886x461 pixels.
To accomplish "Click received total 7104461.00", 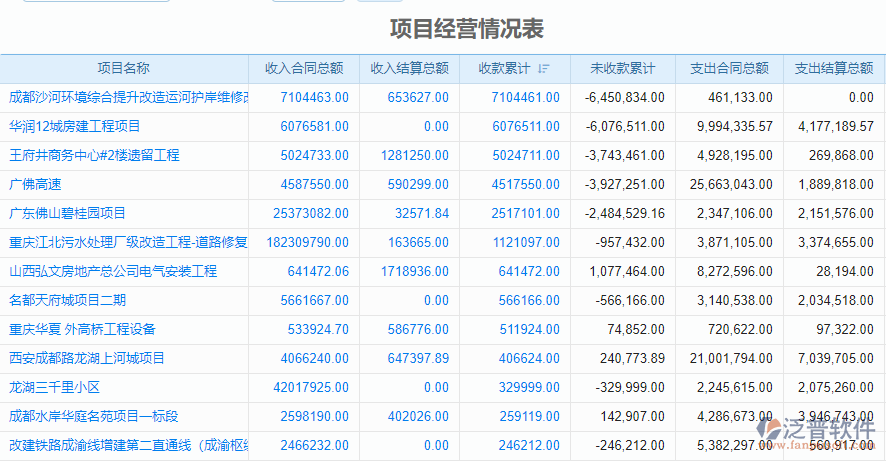I will [x=525, y=97].
